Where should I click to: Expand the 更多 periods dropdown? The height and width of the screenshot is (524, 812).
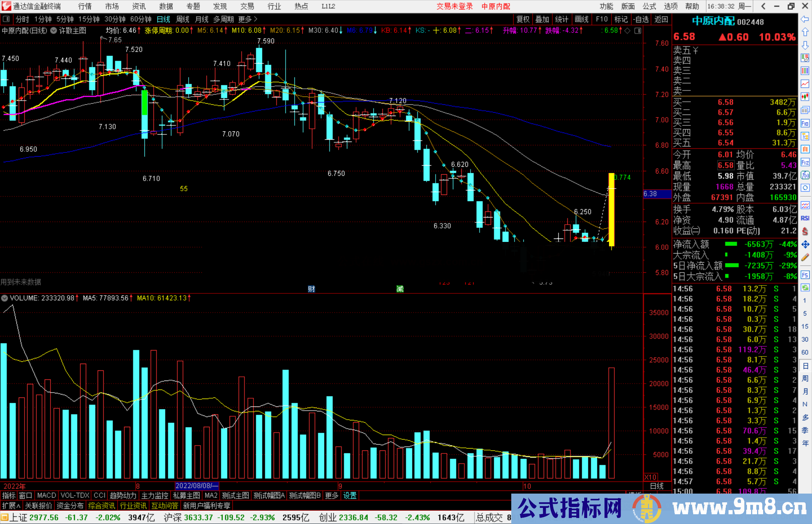[248, 19]
